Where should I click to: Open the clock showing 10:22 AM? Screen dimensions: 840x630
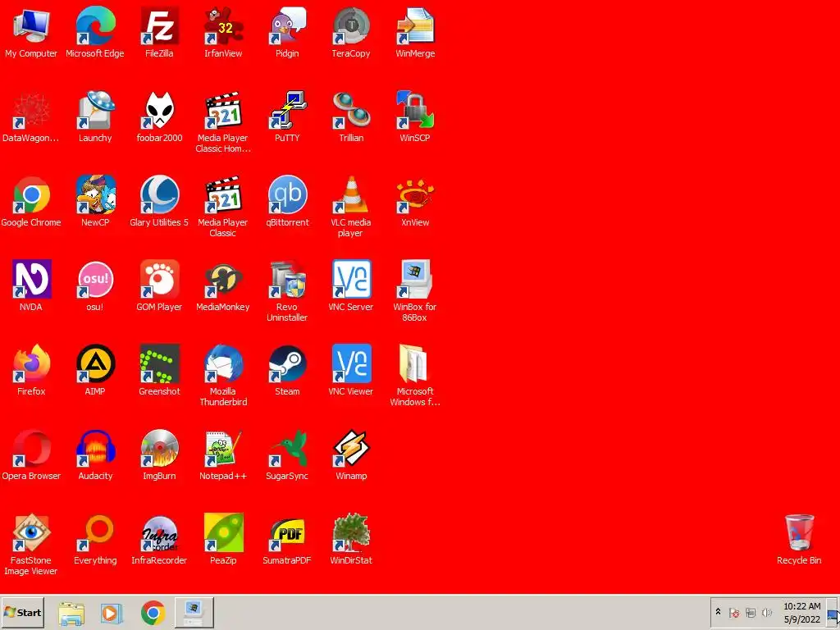(x=802, y=613)
